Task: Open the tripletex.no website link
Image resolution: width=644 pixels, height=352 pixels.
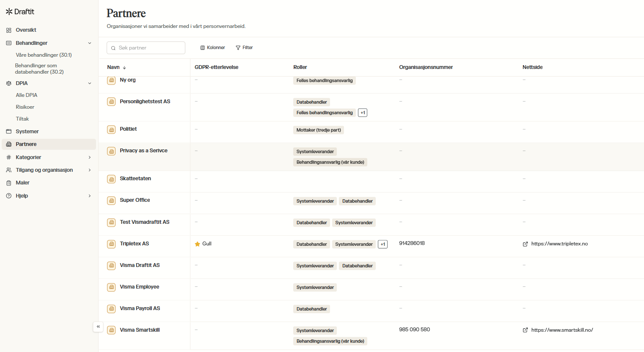Action: pos(559,244)
